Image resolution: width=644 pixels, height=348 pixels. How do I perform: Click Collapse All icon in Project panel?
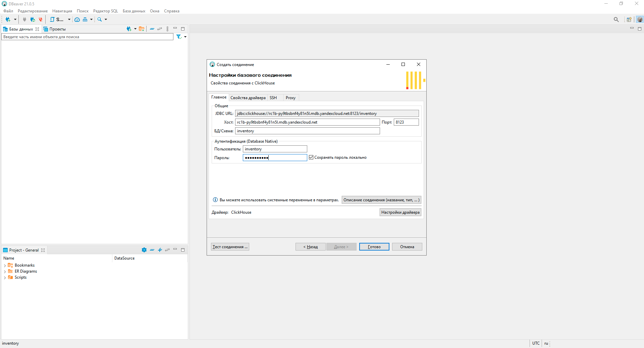pyautogui.click(x=152, y=250)
